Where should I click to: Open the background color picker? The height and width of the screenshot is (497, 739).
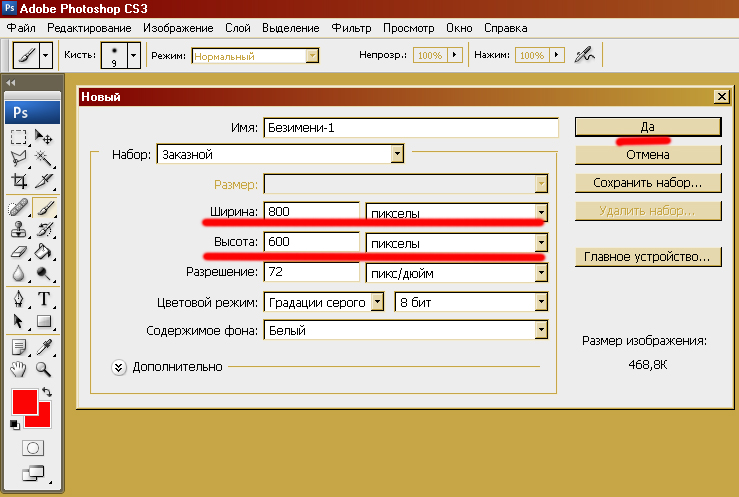coord(44,420)
